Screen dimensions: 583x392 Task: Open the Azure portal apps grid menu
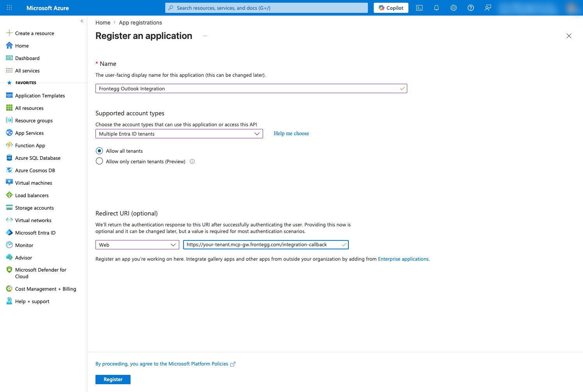[9, 8]
